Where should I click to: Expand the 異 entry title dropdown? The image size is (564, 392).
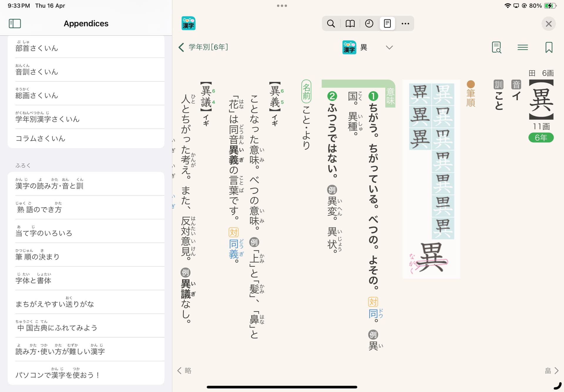tap(389, 48)
